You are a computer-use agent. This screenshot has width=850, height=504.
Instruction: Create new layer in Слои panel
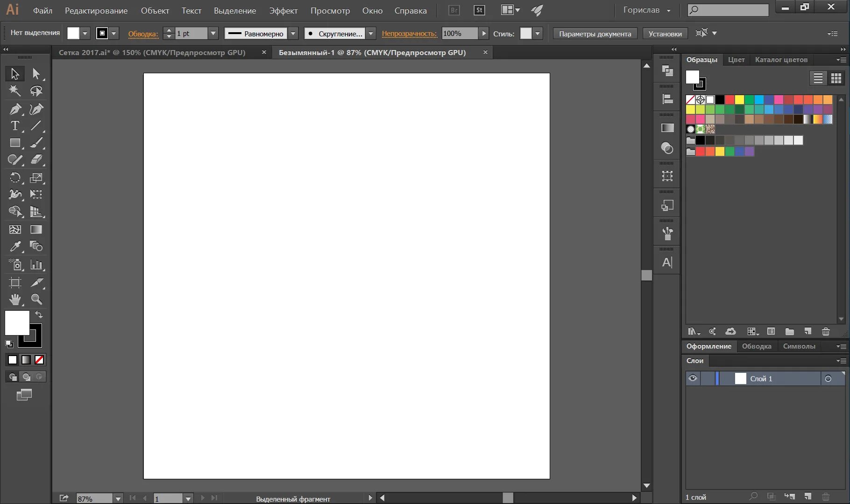coord(807,497)
